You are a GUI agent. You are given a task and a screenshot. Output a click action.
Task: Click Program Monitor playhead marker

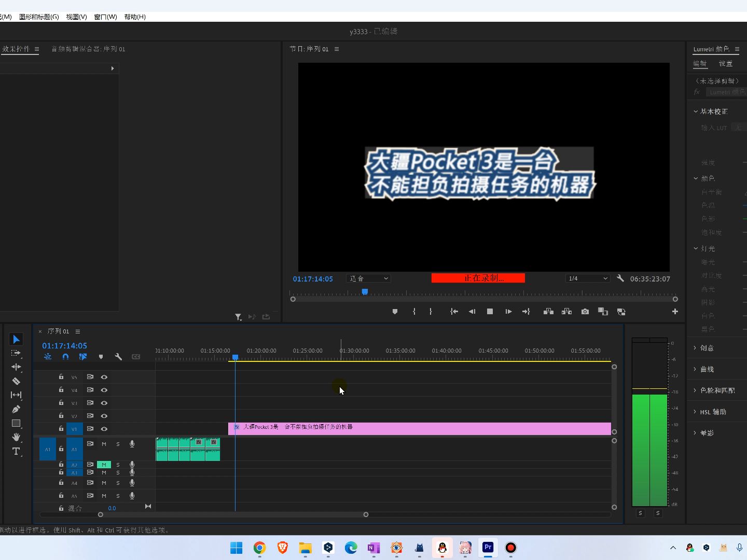(365, 292)
